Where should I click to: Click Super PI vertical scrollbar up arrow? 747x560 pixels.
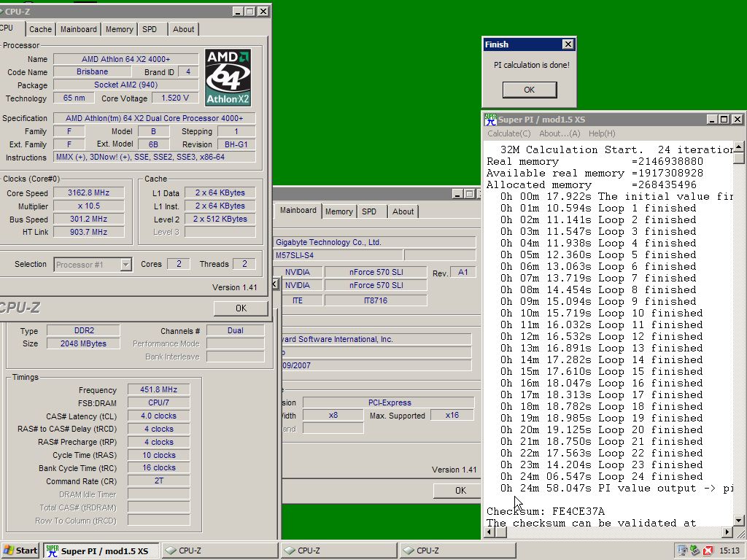tap(739, 147)
